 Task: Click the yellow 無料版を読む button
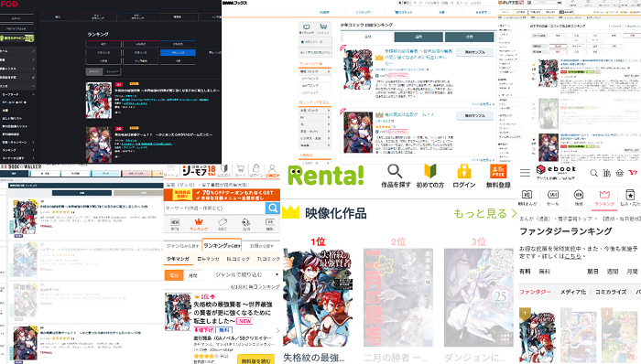[255, 360]
